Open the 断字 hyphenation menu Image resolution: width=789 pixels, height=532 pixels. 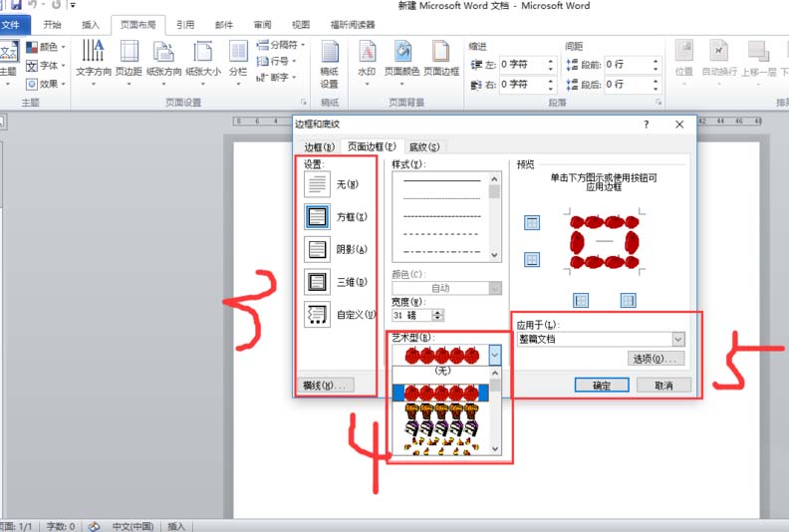coord(276,78)
